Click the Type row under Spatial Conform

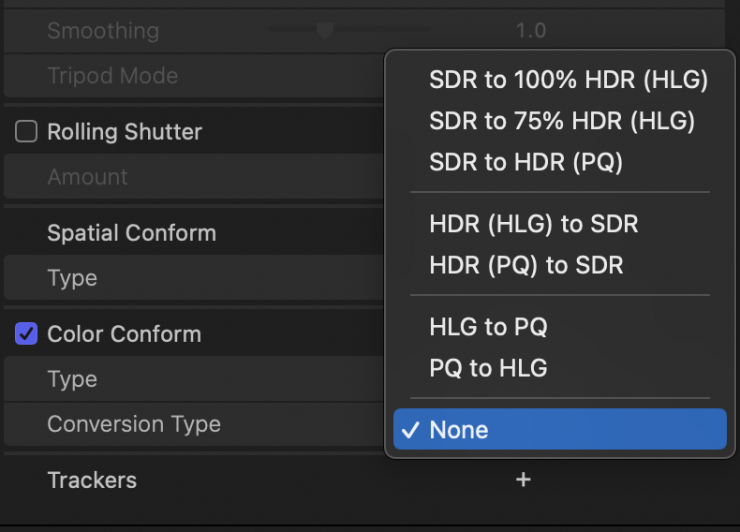(x=72, y=278)
